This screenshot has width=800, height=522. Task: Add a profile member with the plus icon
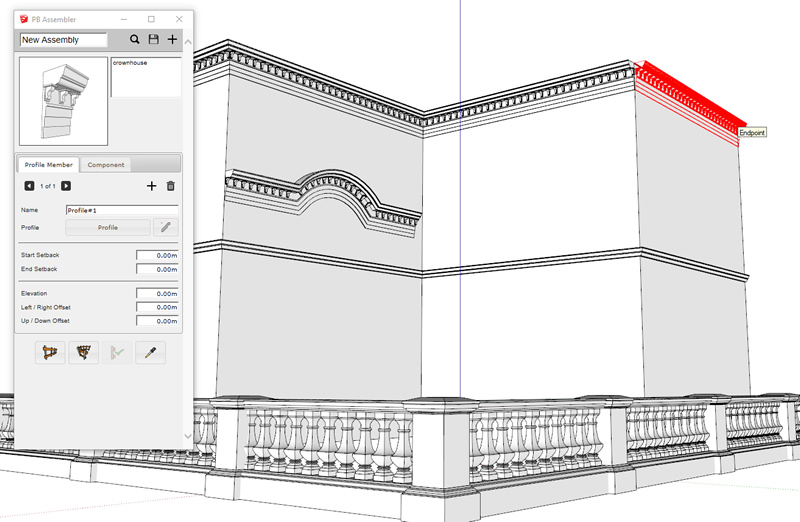[x=152, y=186]
